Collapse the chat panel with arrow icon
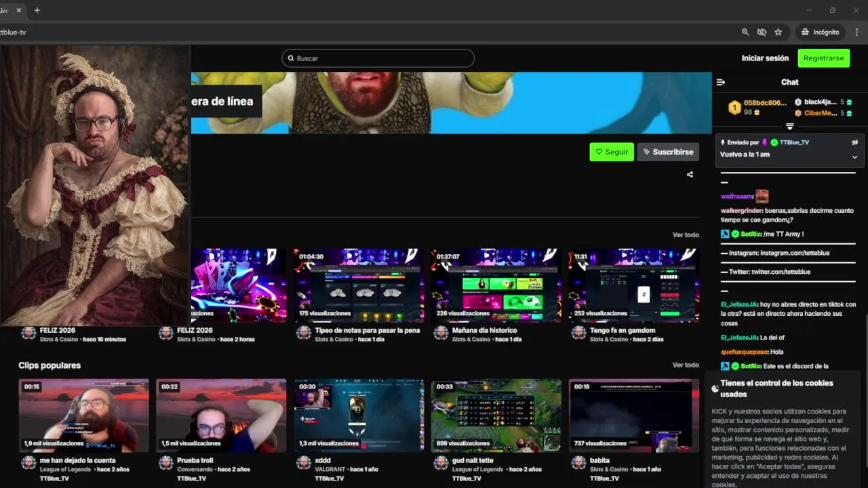The height and width of the screenshot is (488, 868). (x=721, y=82)
